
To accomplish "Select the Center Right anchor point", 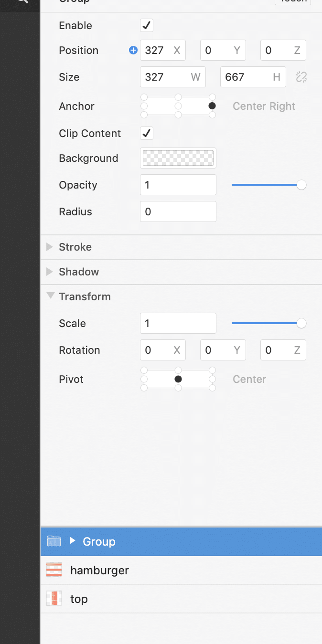I will click(212, 106).
